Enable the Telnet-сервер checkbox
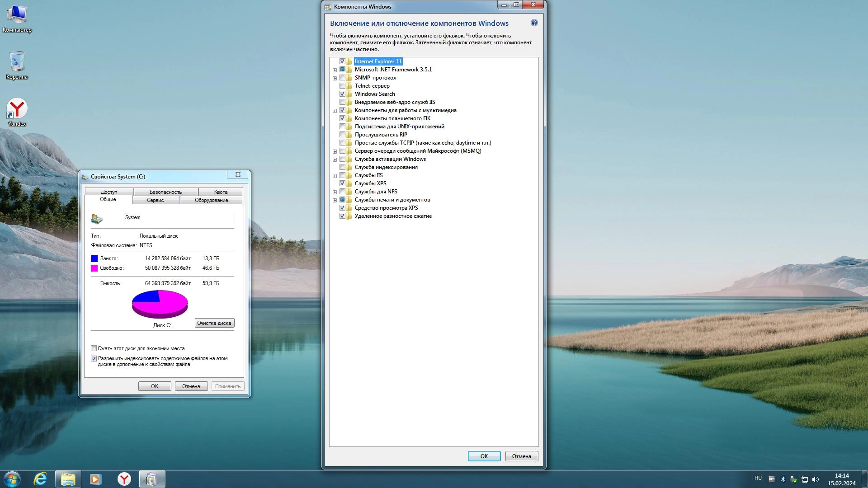 click(342, 86)
